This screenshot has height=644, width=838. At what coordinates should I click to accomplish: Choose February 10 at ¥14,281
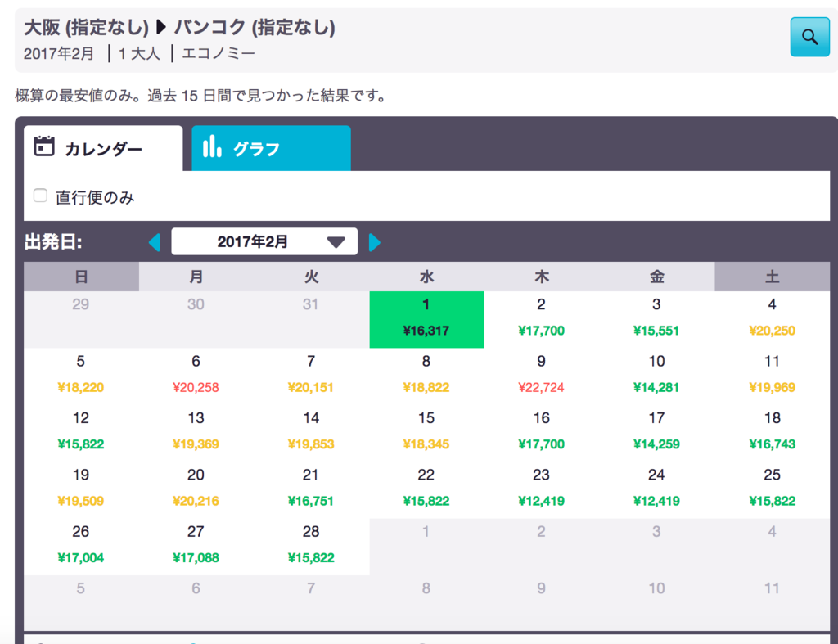click(x=656, y=376)
